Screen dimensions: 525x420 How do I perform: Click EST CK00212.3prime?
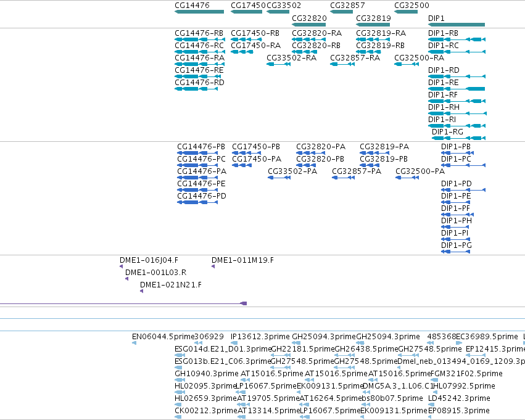pyautogui.click(x=178, y=417)
